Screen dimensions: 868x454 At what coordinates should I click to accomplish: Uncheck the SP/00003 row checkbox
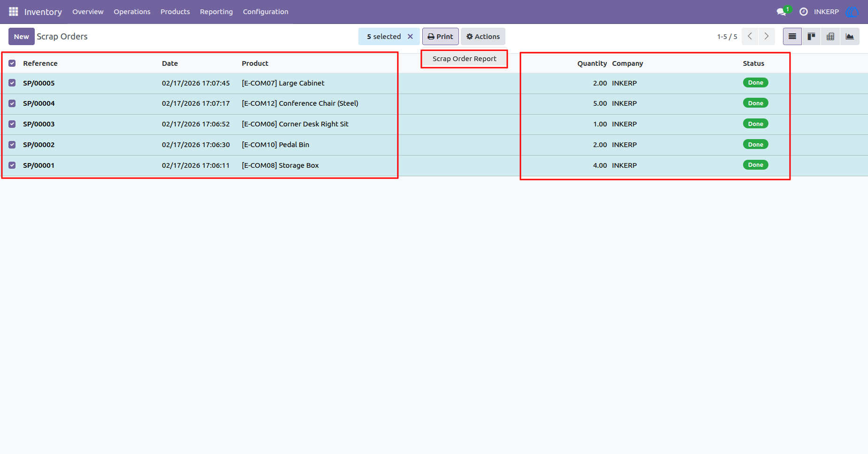[12, 124]
